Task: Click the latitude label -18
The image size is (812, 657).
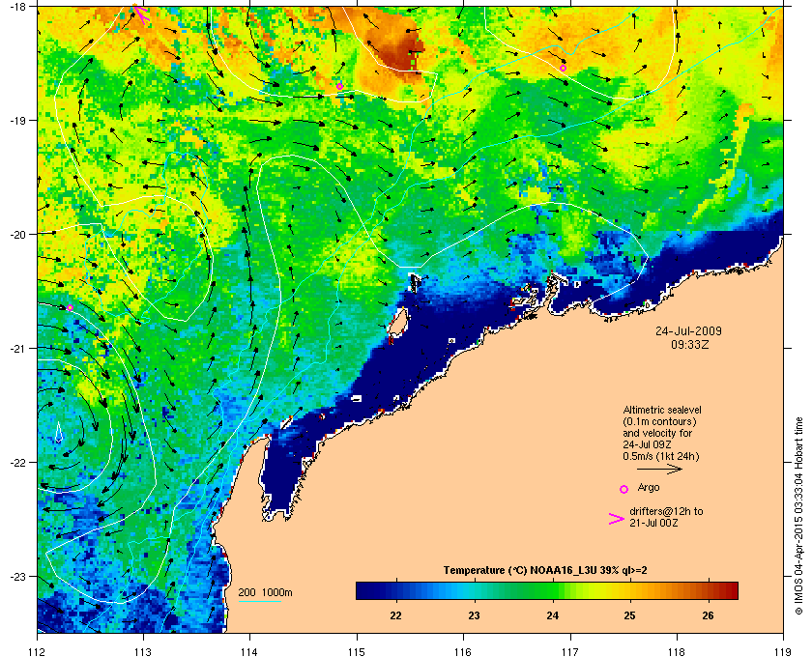Action: pos(17,6)
